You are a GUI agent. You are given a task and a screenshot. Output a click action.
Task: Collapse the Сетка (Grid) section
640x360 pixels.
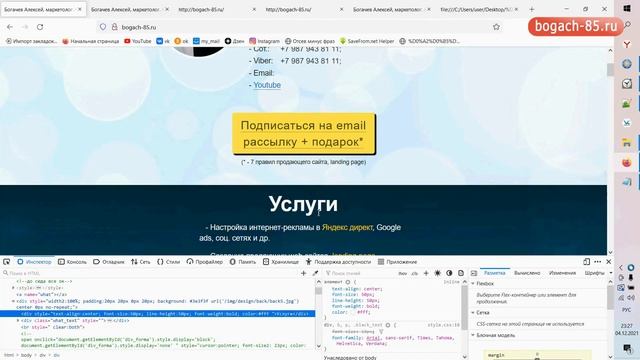tap(473, 312)
